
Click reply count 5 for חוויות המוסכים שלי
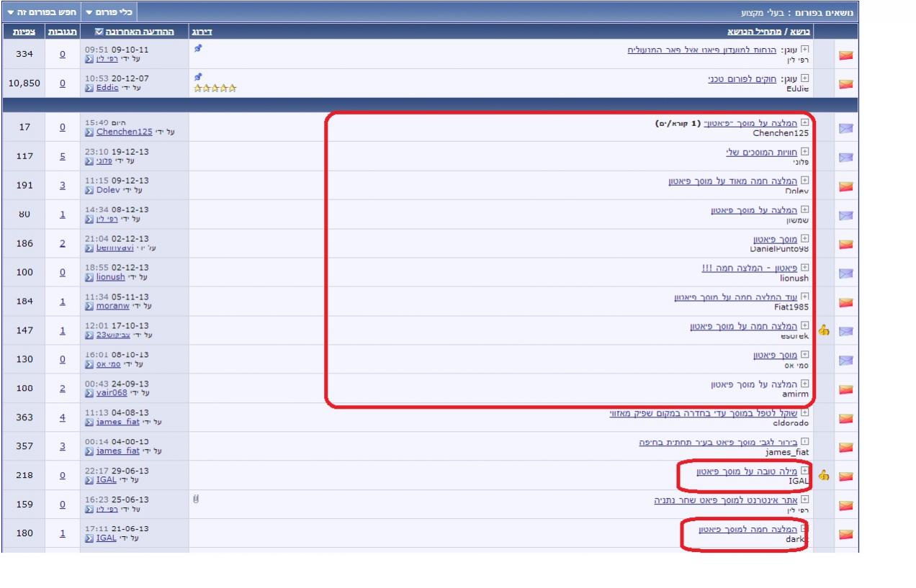click(x=62, y=156)
